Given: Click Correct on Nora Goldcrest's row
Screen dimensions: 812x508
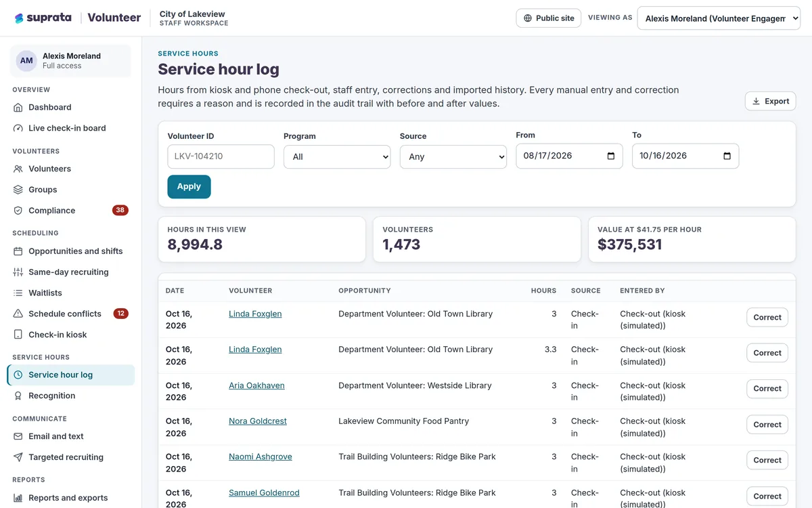Looking at the screenshot, I should (767, 425).
